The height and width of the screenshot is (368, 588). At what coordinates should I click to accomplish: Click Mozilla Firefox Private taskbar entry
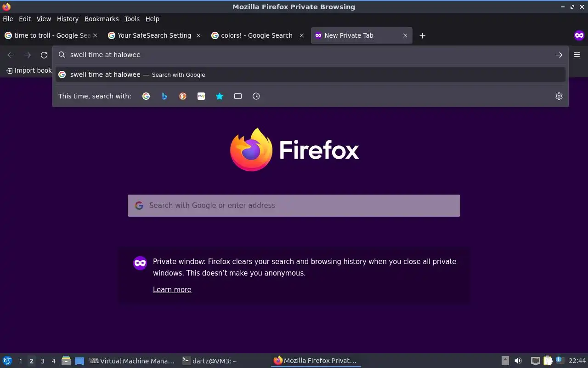point(316,361)
